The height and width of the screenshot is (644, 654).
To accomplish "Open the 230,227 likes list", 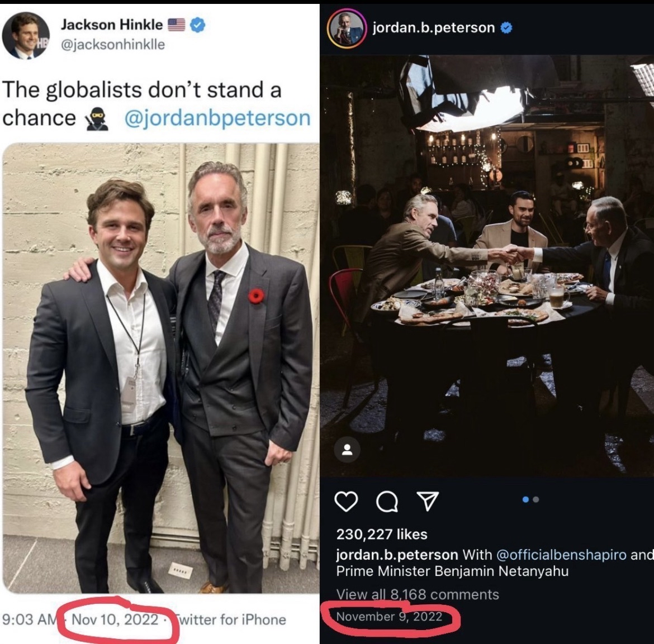I will coord(382,535).
